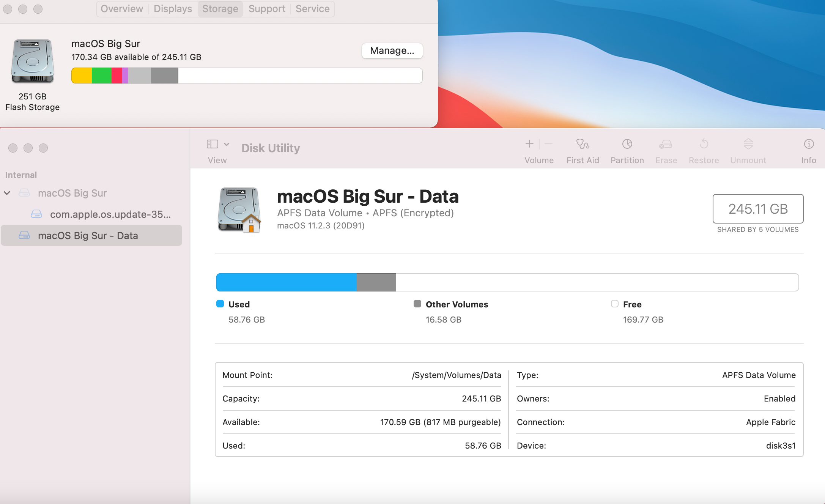Click the minus remove-volume icon

tap(548, 144)
